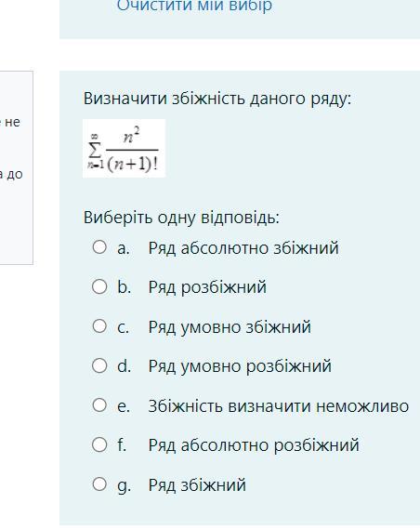Click the 'Очистити мій вибір' link
This screenshot has width=420, height=530.
coord(194,5)
